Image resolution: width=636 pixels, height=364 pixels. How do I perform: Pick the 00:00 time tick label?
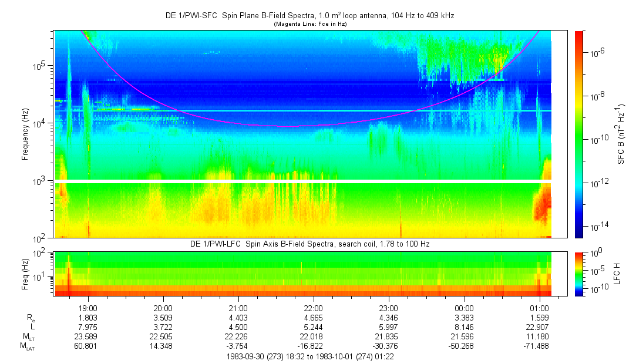pos(464,308)
